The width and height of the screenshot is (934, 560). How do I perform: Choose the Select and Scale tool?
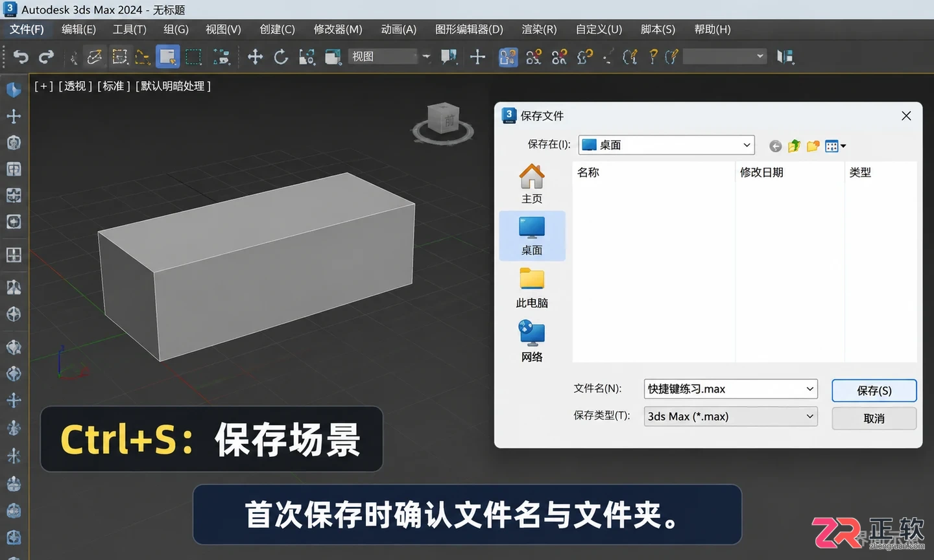click(307, 57)
